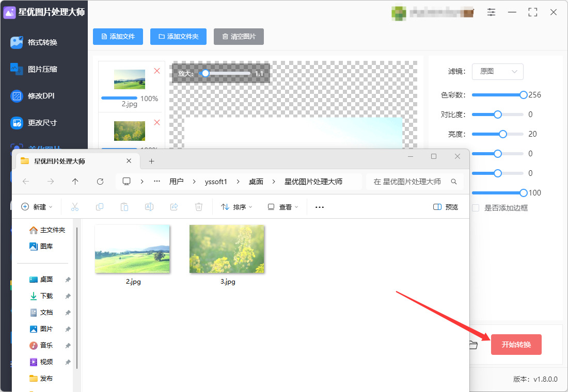Delete the selected file in Explorer
The width and height of the screenshot is (568, 392).
coord(198,207)
